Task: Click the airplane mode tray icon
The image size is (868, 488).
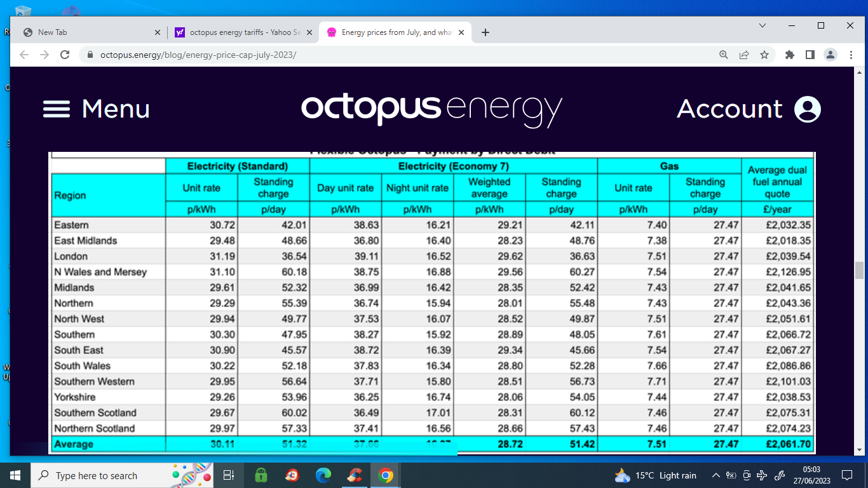Action: [x=763, y=475]
